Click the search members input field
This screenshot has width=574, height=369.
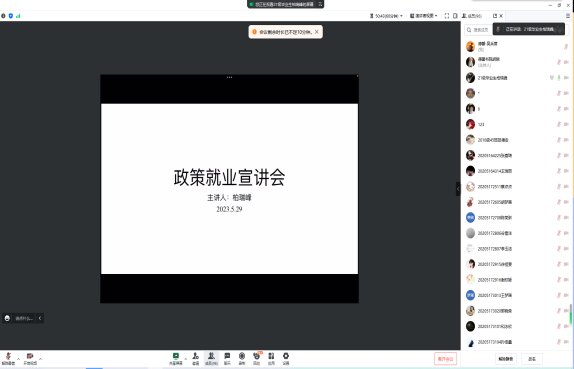point(478,30)
